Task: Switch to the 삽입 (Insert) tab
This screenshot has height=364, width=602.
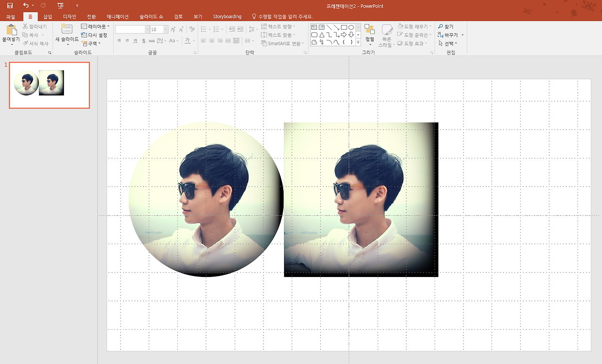Action: pos(48,16)
